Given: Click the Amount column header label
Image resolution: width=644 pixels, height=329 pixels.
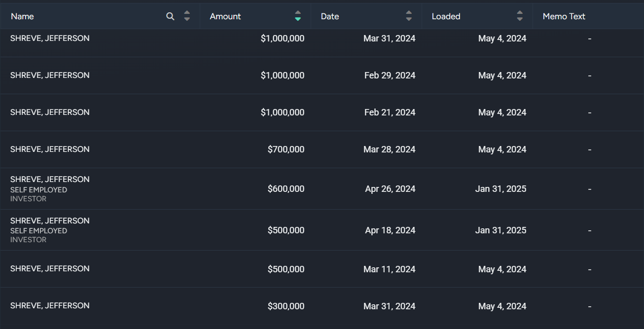Looking at the screenshot, I should (x=225, y=16).
